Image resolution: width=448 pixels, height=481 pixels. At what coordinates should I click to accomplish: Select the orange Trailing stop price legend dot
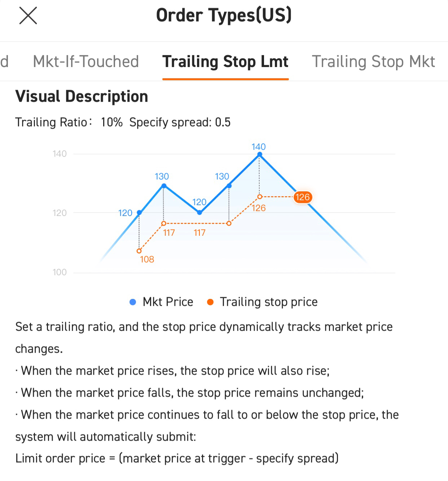pos(211,302)
